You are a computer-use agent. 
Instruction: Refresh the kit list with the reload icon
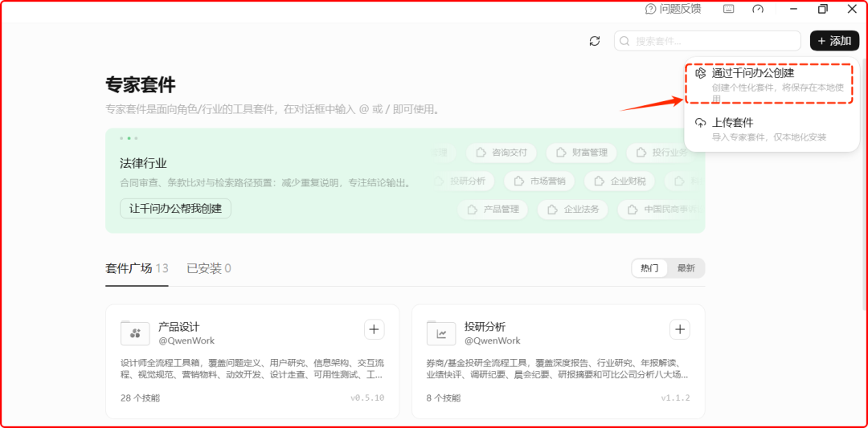595,41
